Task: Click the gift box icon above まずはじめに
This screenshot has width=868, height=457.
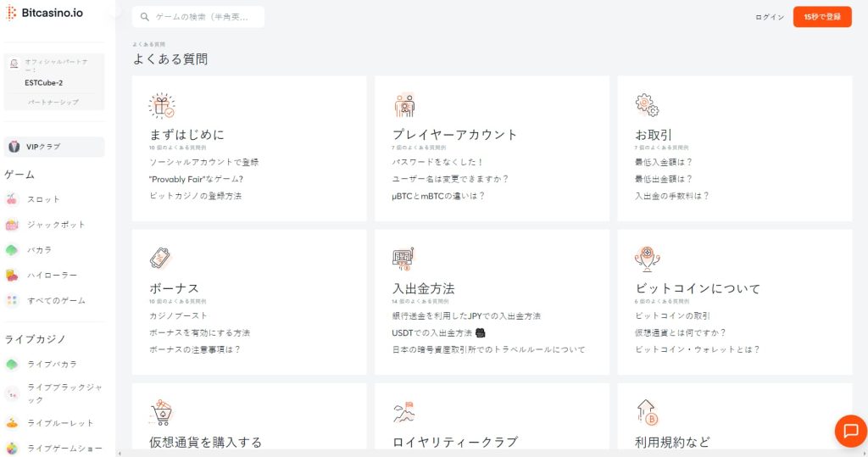Action: coord(161,105)
